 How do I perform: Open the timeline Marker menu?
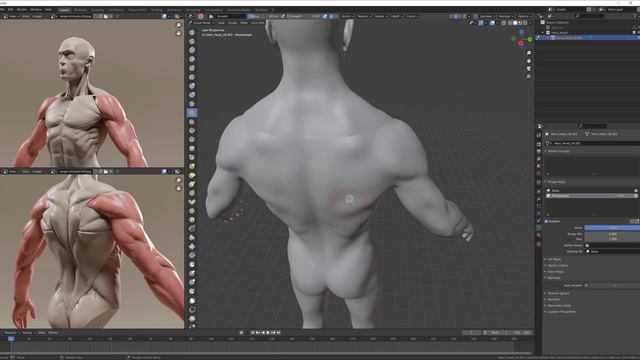pos(53,333)
